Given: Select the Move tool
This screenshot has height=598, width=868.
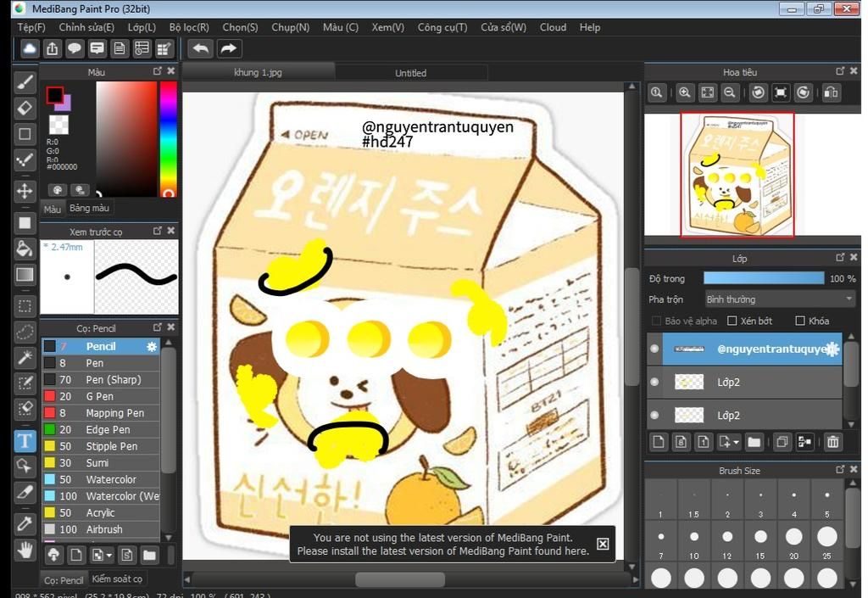Looking at the screenshot, I should (25, 191).
